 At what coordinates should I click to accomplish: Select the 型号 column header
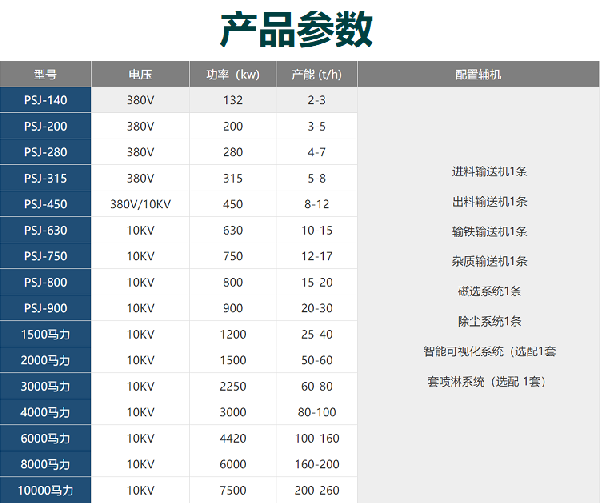pyautogui.click(x=46, y=74)
